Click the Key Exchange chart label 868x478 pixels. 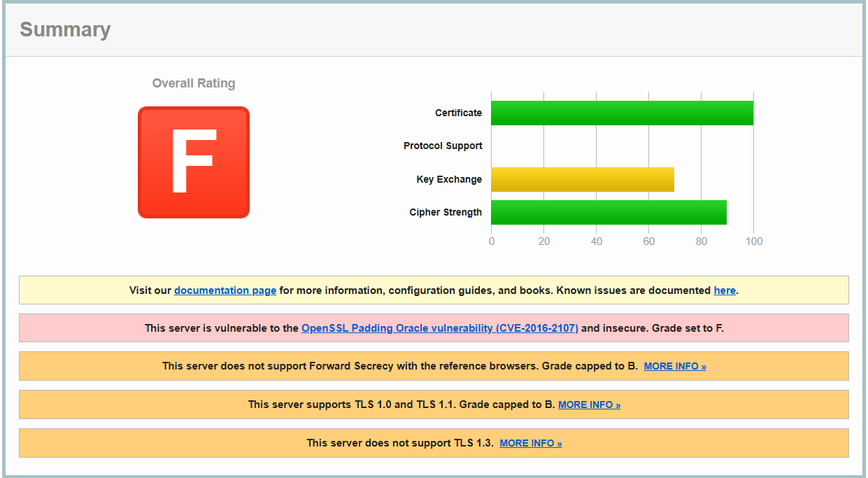449,179
